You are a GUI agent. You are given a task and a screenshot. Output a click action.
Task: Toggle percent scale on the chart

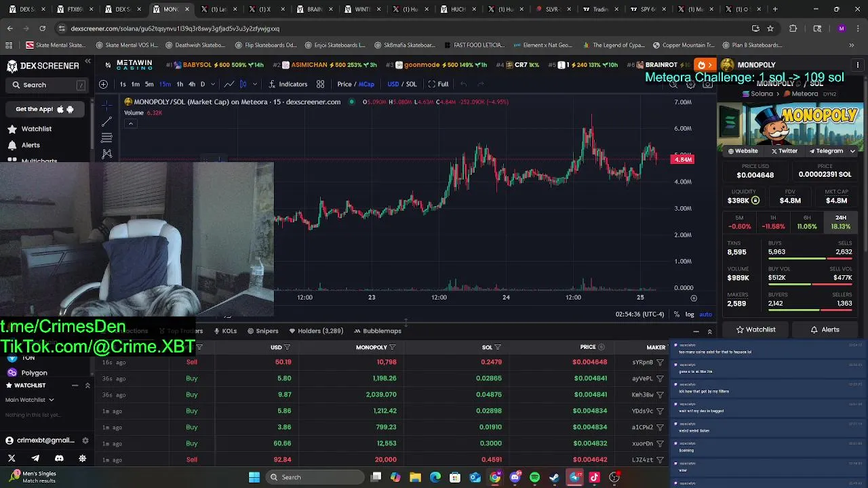pyautogui.click(x=677, y=314)
